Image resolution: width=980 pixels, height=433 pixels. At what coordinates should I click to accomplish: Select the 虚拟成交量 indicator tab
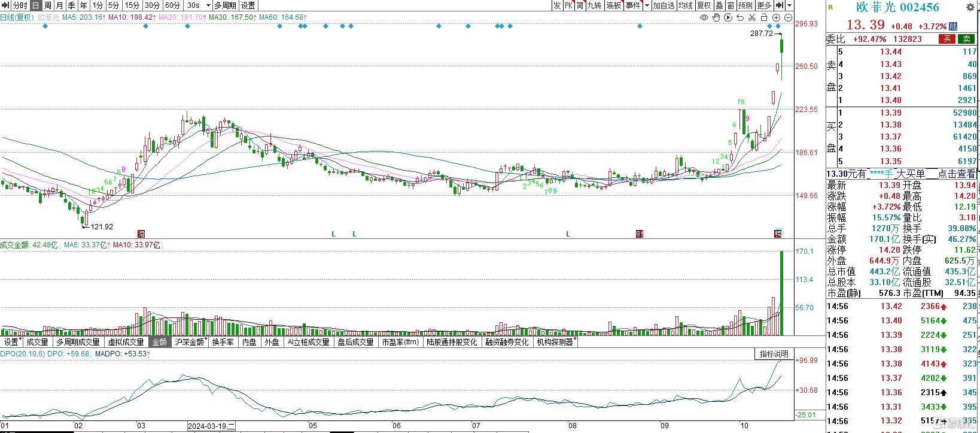pos(126,342)
